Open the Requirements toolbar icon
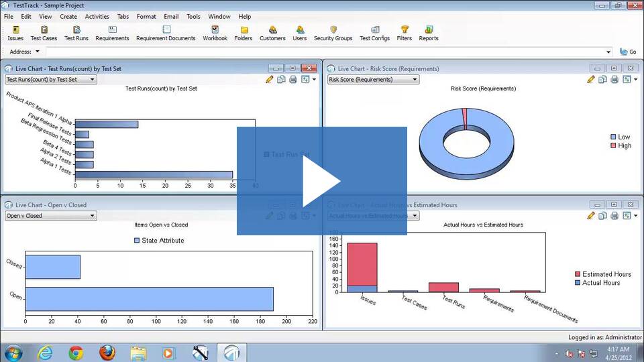Viewport: 644px width, 362px height. [112, 34]
